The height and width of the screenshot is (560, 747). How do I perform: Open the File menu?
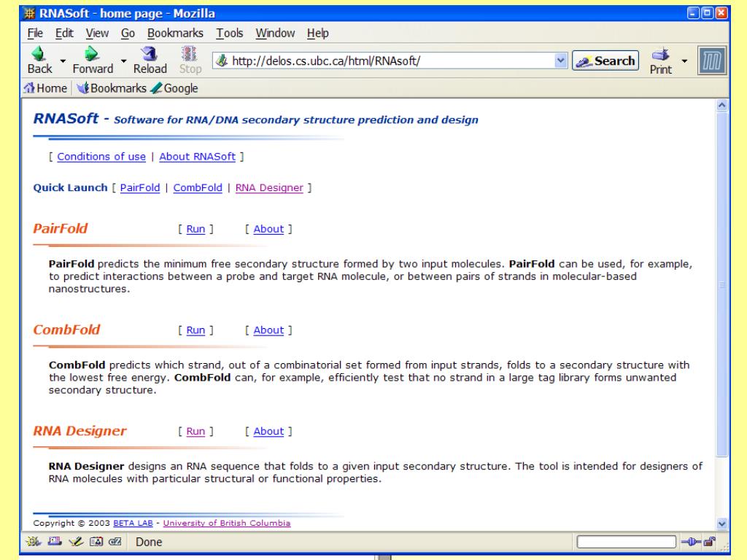pos(35,33)
